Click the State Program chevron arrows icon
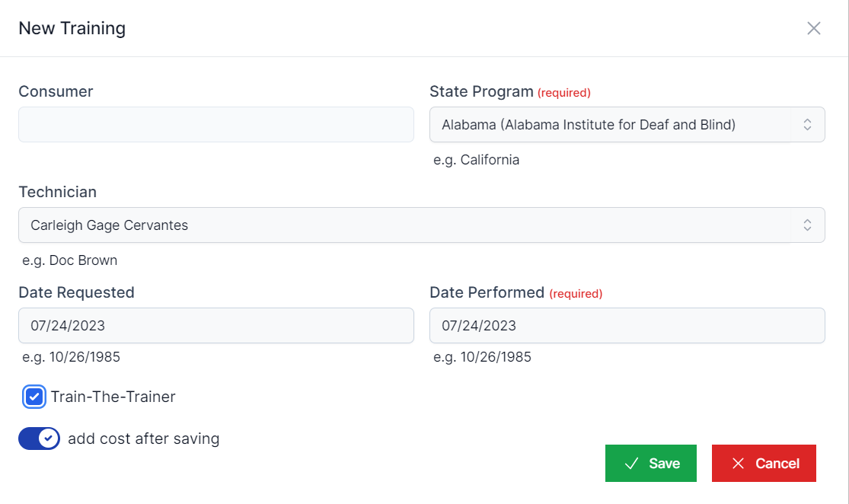 tap(808, 125)
